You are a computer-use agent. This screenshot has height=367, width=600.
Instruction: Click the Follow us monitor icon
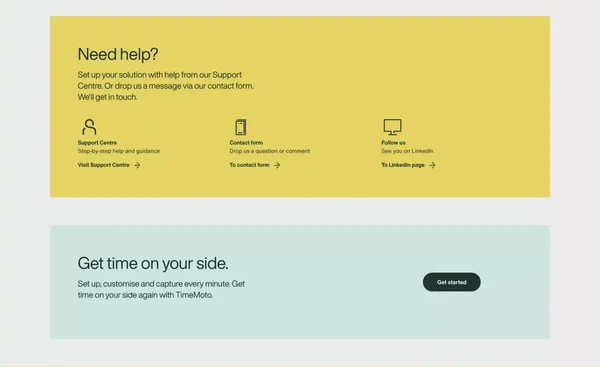[x=392, y=127]
